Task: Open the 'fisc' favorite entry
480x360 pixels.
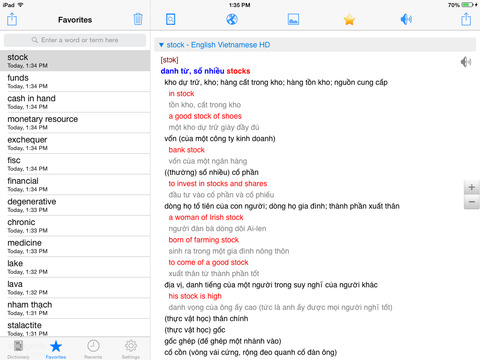Action: pos(75,164)
